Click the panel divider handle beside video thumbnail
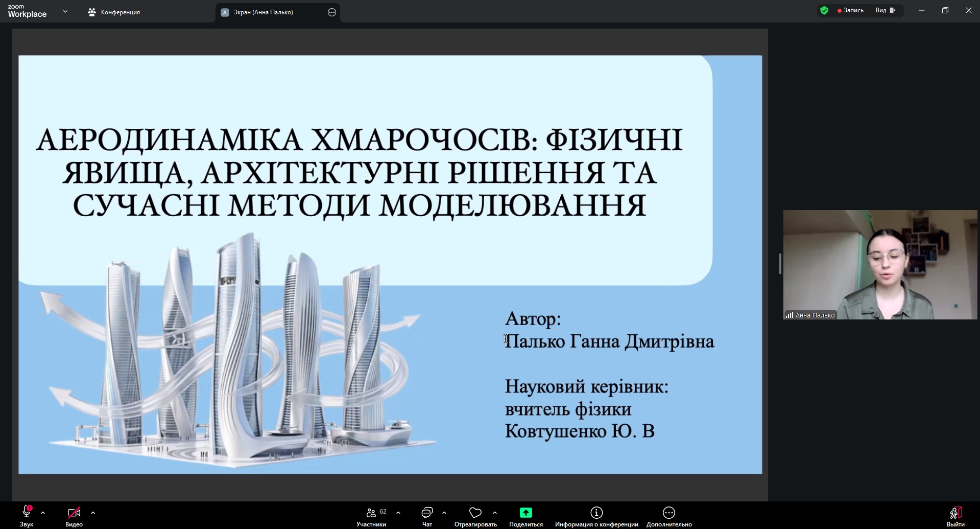This screenshot has height=529, width=980. (780, 264)
